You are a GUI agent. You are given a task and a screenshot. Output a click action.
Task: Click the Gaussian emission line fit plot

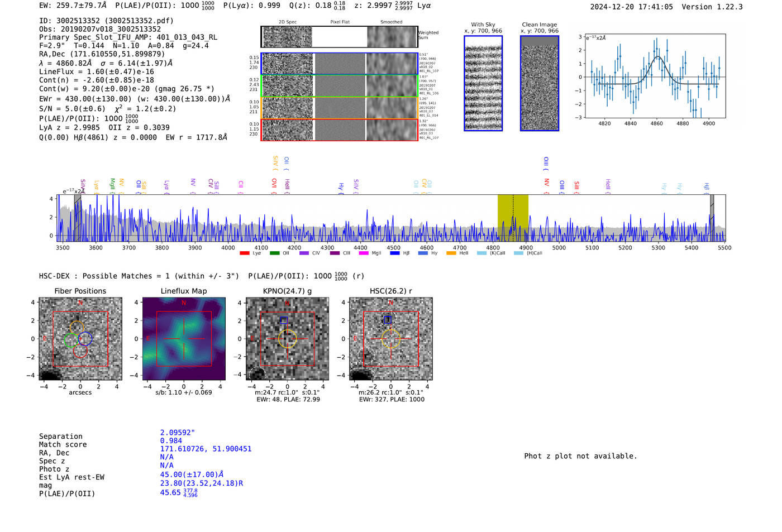[x=655, y=76]
